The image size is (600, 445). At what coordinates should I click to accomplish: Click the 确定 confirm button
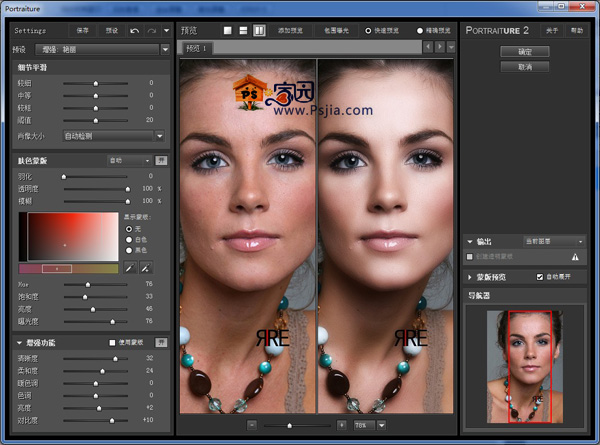coord(526,51)
